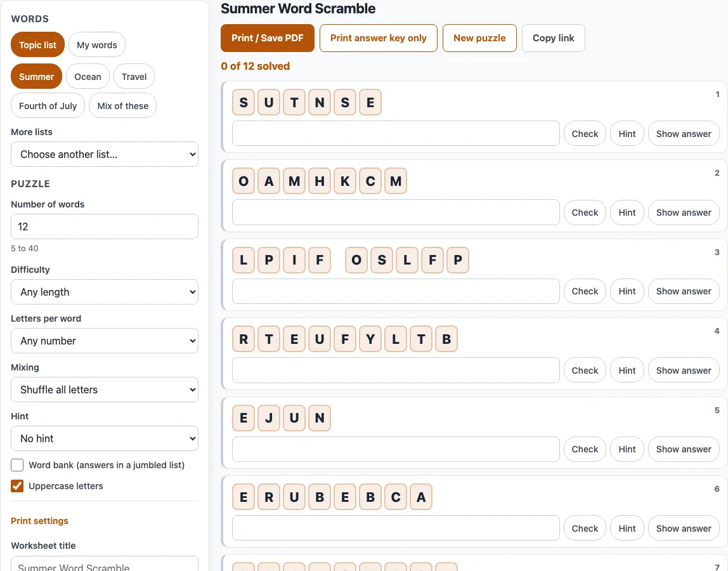Switch to the Topic list tab
This screenshot has width=728, height=571.
click(37, 44)
